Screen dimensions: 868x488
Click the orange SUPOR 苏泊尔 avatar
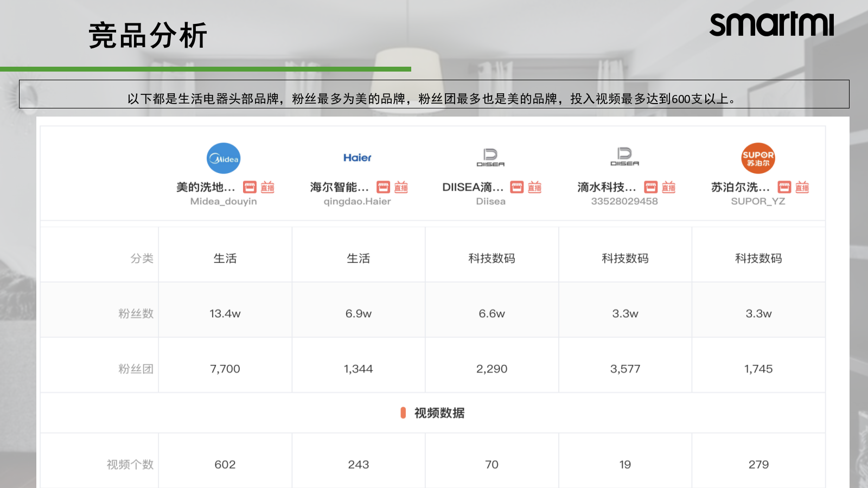tap(758, 158)
